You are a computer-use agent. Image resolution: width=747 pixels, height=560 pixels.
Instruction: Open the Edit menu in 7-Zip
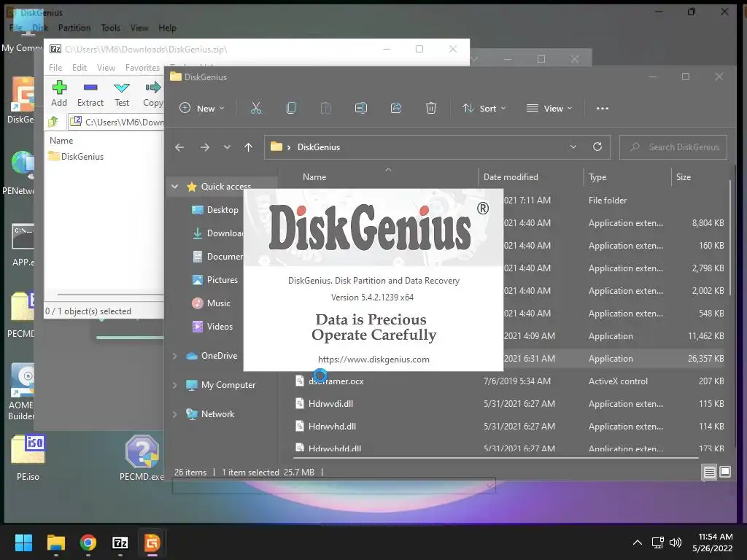click(79, 68)
